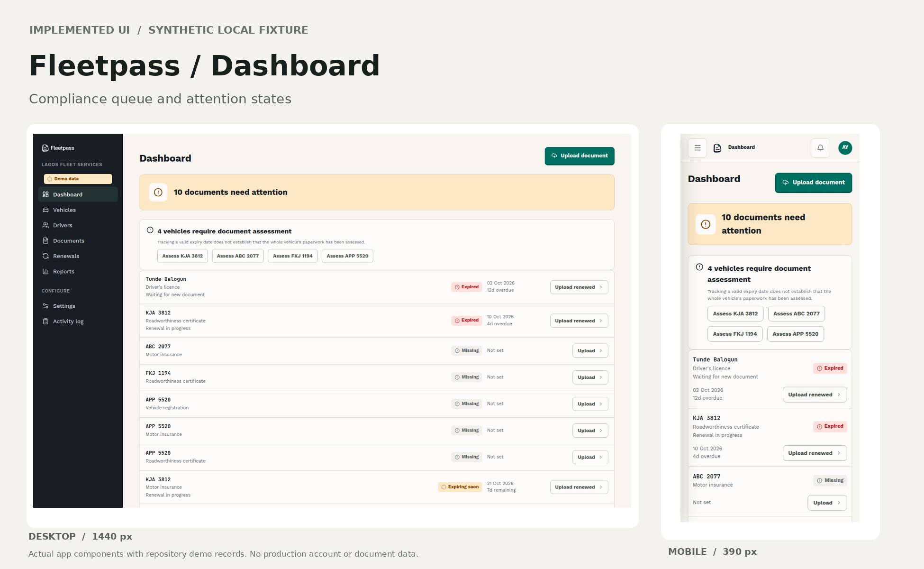Screen dimensions: 924x569
Task: Click mobile Upload renewed for KJA 3812
Action: click(815, 453)
